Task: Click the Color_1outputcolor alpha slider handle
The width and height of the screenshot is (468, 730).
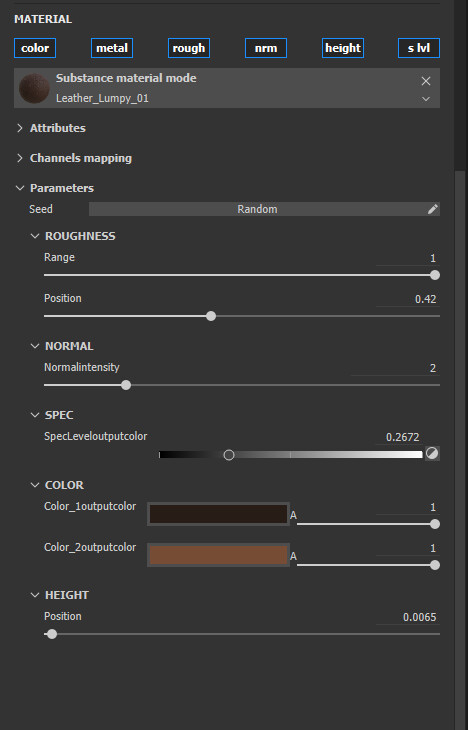Action: click(435, 524)
